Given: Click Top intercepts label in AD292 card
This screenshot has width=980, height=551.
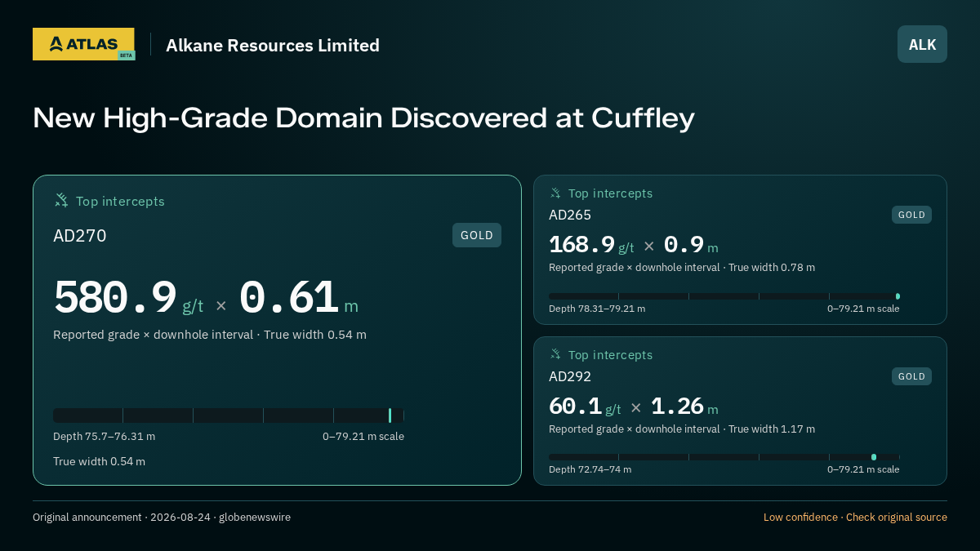Looking at the screenshot, I should [611, 355].
